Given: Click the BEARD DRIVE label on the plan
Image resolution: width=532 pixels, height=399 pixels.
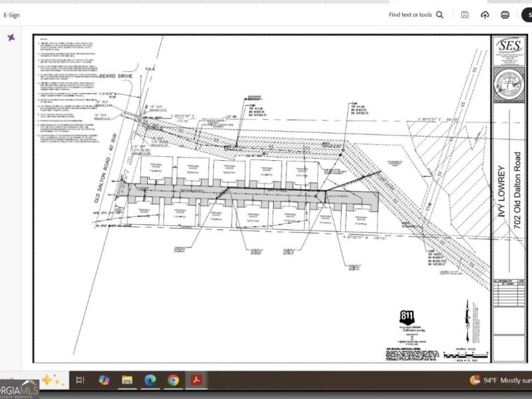Looking at the screenshot, I should click(x=116, y=76).
